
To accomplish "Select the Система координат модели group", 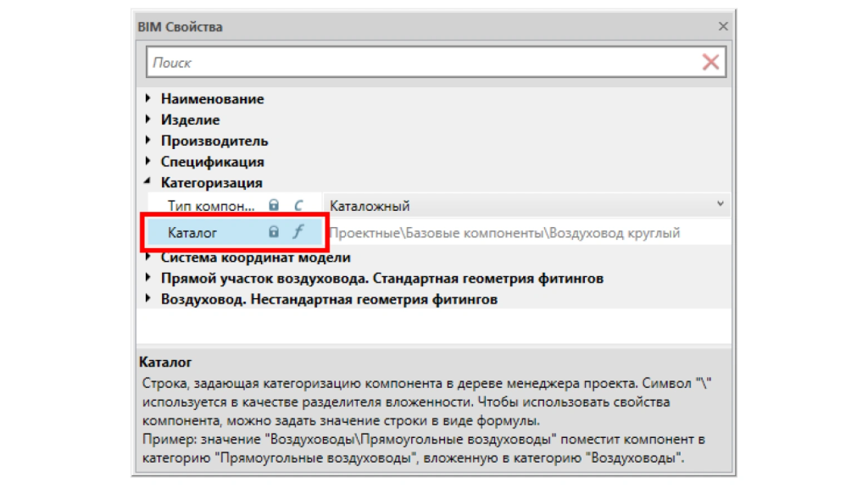I will (255, 258).
